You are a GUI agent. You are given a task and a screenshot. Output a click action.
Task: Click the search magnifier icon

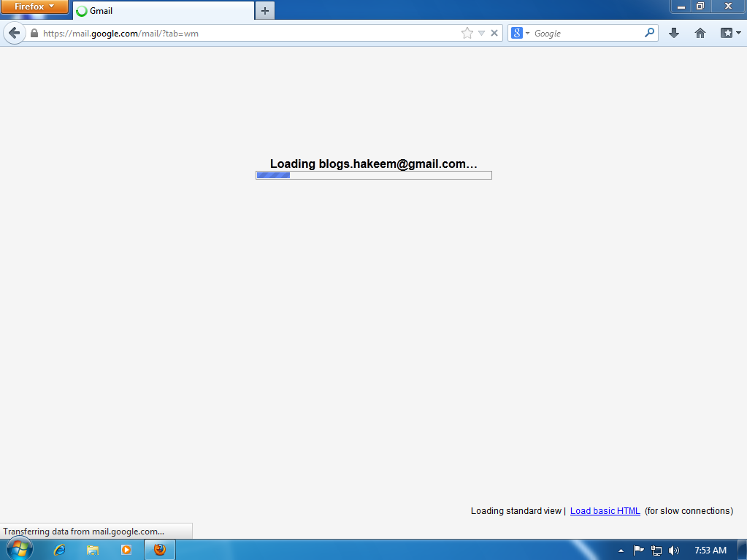pyautogui.click(x=649, y=33)
